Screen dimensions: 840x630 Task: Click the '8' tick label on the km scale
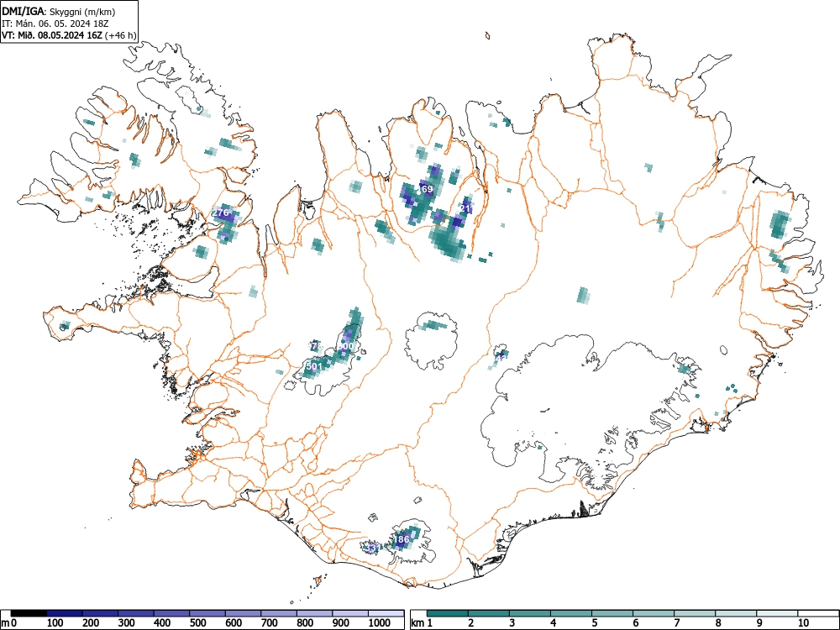click(718, 623)
